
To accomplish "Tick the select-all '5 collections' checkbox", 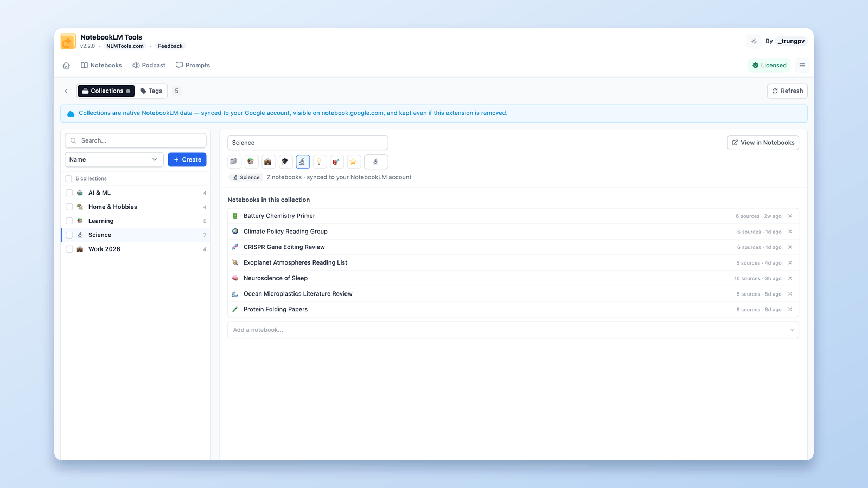I will pos(68,178).
